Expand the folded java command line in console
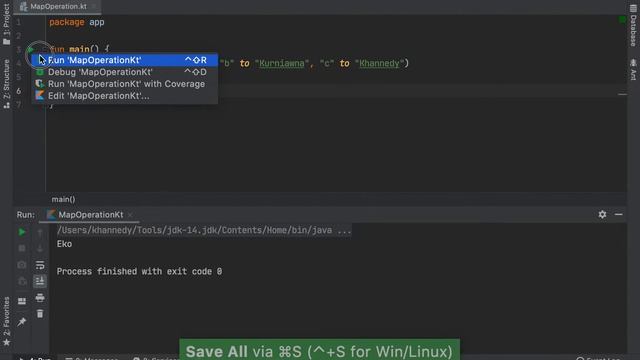Image resolution: width=640 pixels, height=360 pixels. [204, 230]
